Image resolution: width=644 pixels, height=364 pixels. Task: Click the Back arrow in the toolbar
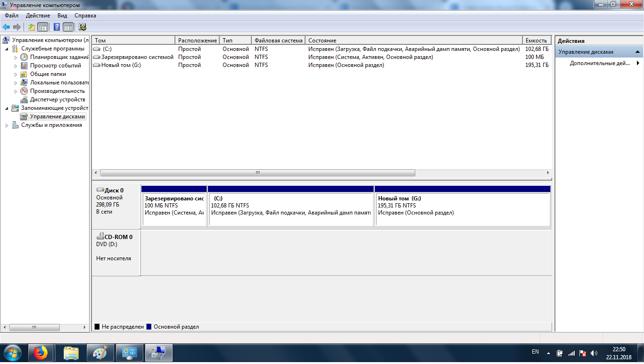pos(6,27)
